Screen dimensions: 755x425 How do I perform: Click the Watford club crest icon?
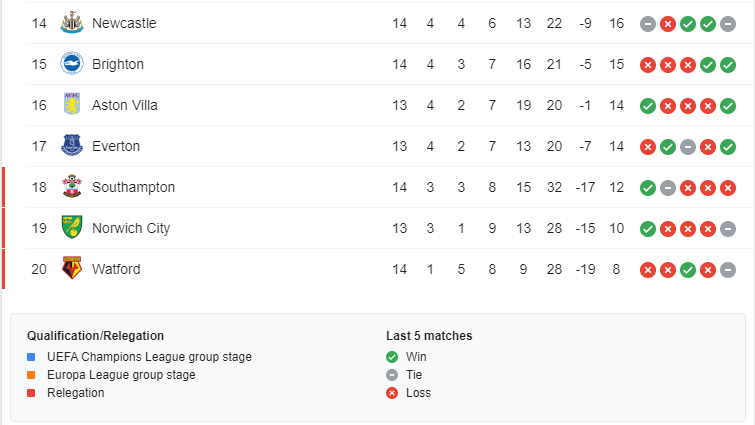(71, 269)
